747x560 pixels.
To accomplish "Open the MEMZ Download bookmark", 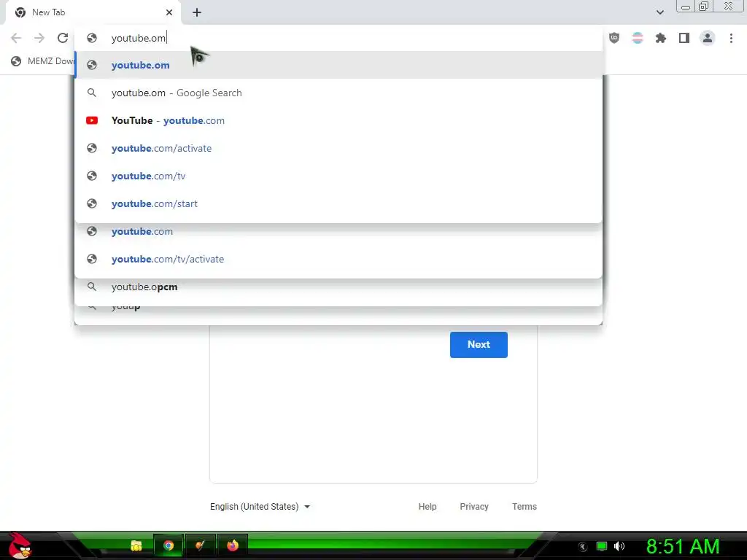I will [x=43, y=61].
